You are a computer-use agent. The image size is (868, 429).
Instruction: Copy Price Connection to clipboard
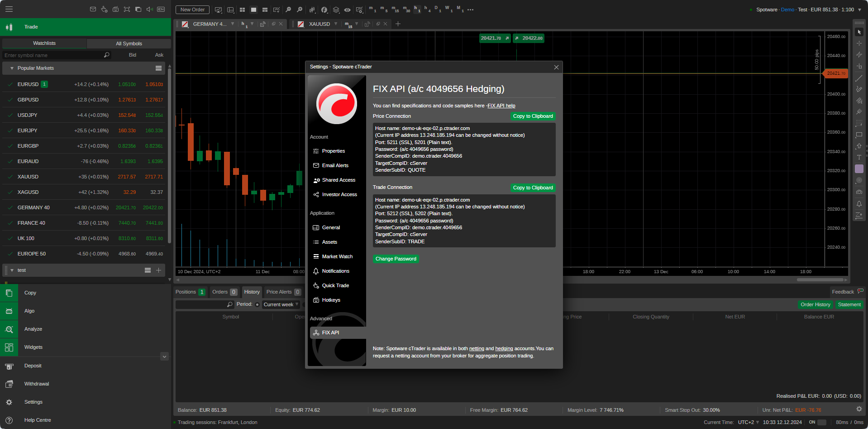click(533, 116)
